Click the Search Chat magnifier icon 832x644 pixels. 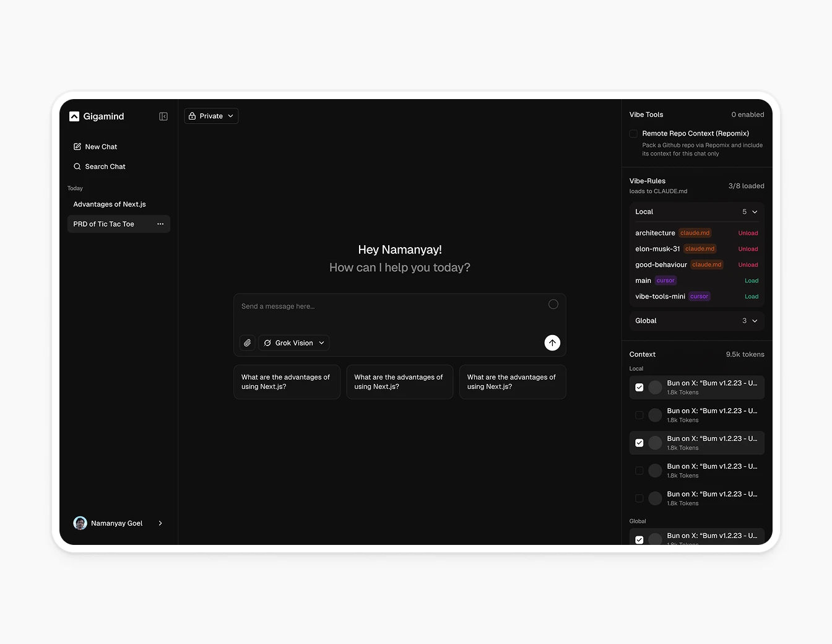[77, 166]
